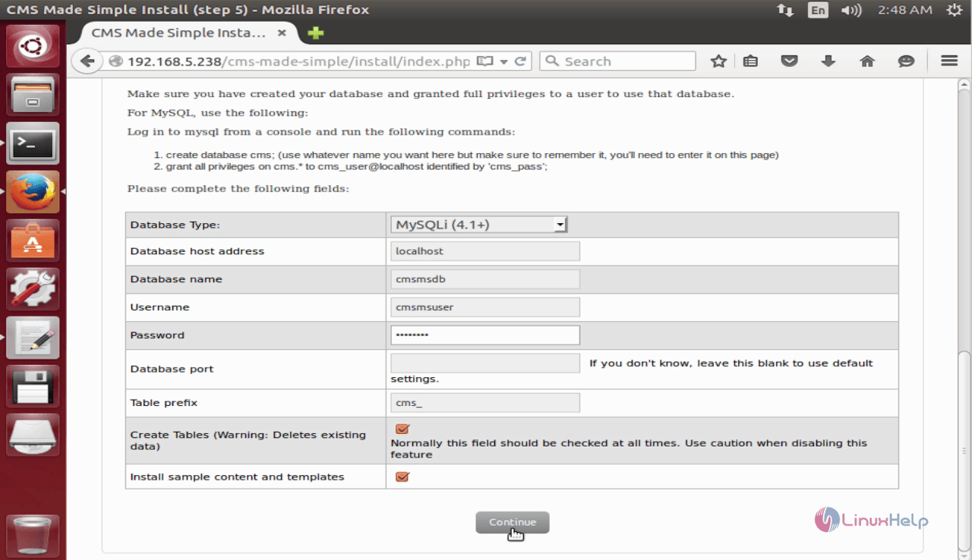Open network indicator in top panel
Viewport: 972px width, 560px height.
pos(784,10)
